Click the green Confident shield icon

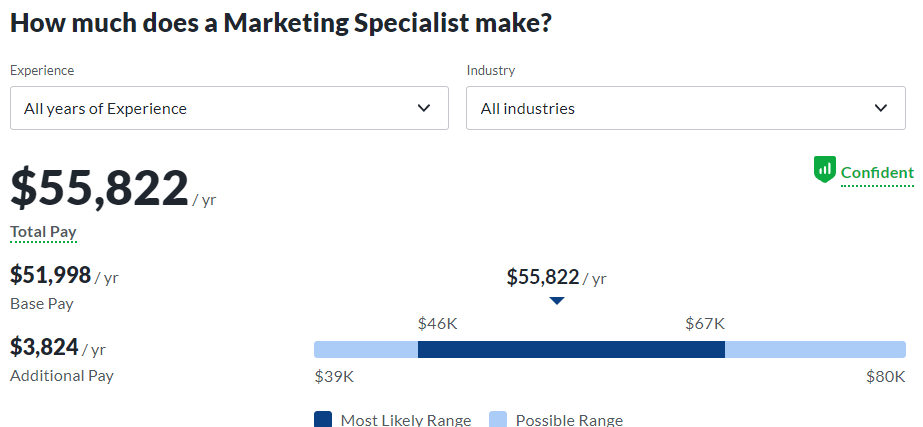tap(825, 170)
